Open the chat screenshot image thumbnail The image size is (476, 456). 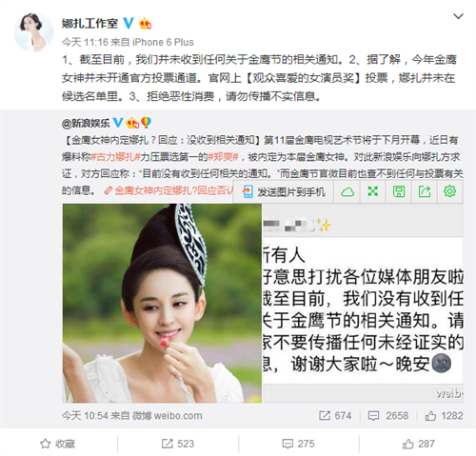(363, 304)
